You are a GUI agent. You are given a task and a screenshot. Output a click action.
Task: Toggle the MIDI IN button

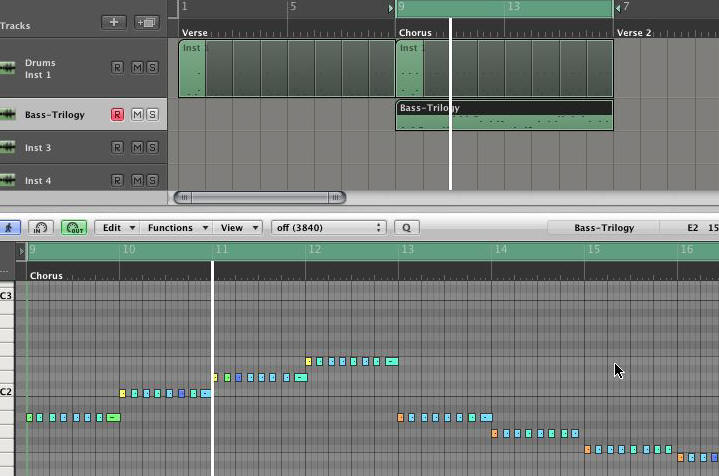tap(40, 227)
